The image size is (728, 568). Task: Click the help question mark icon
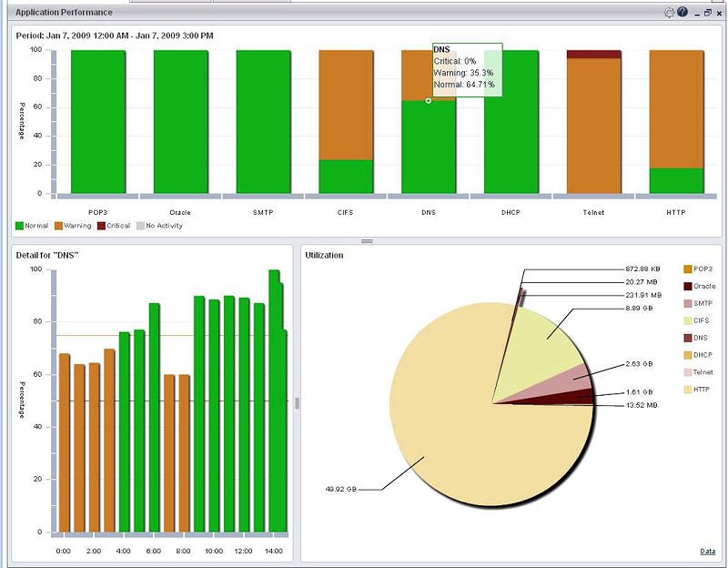[682, 12]
